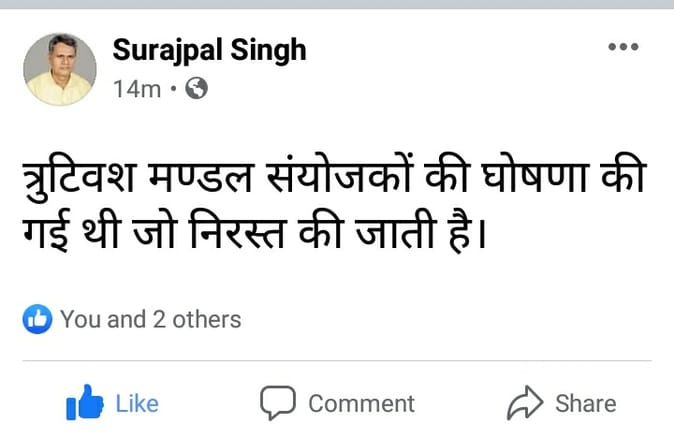View who reacted: You and 2 others

(x=150, y=320)
